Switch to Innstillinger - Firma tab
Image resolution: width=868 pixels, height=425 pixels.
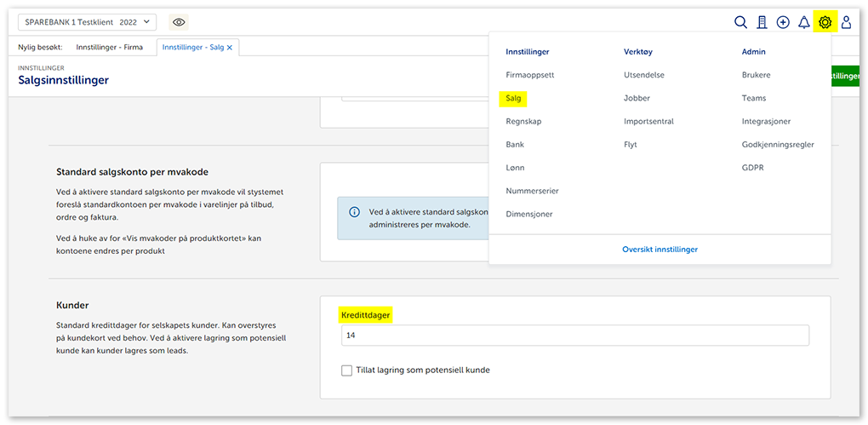(x=110, y=48)
